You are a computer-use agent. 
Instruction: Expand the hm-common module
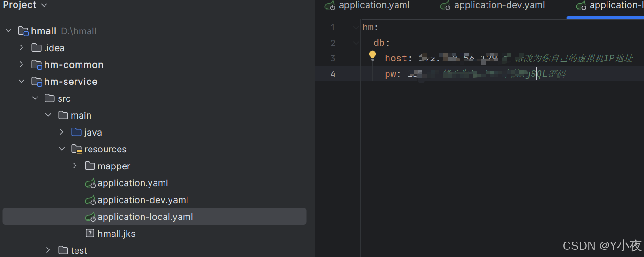[21, 65]
